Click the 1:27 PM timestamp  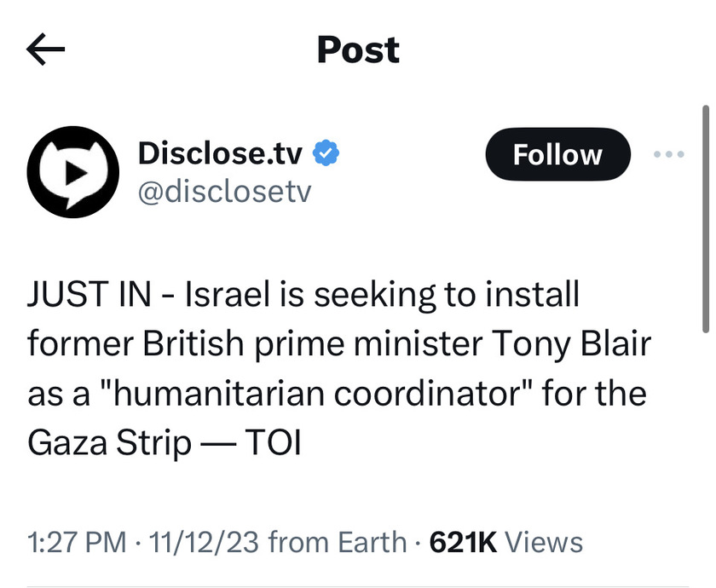(77, 542)
